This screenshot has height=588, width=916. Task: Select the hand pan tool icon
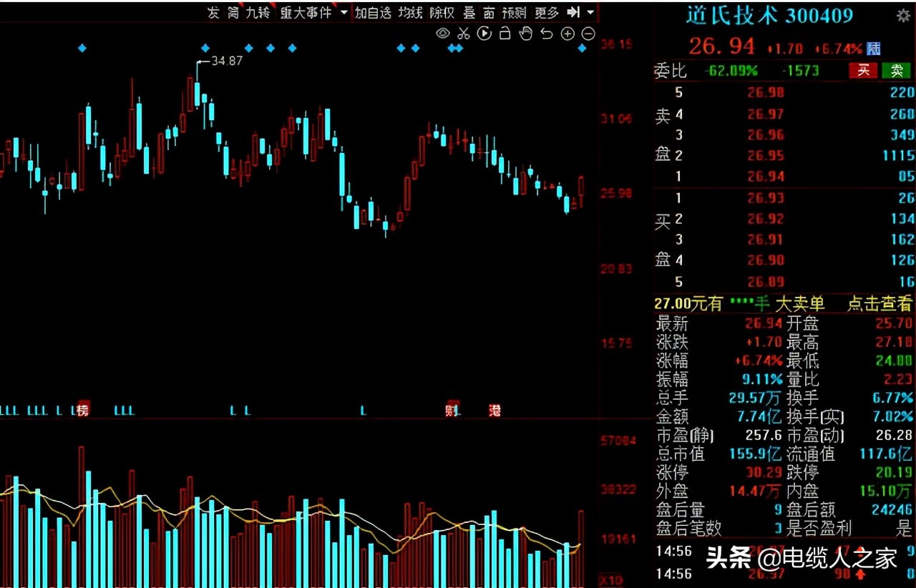click(526, 33)
